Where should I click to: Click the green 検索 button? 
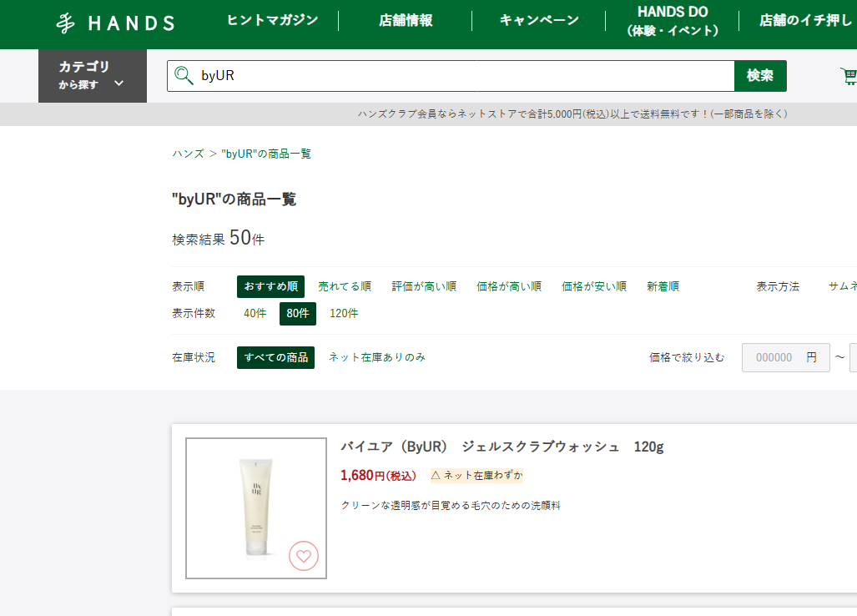coord(760,75)
